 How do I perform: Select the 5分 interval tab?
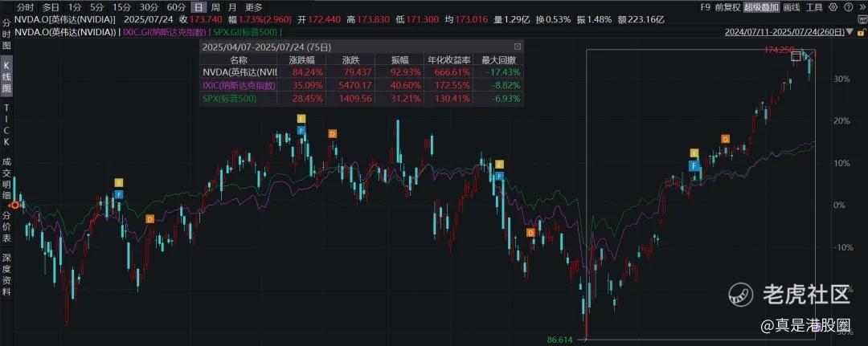96,7
